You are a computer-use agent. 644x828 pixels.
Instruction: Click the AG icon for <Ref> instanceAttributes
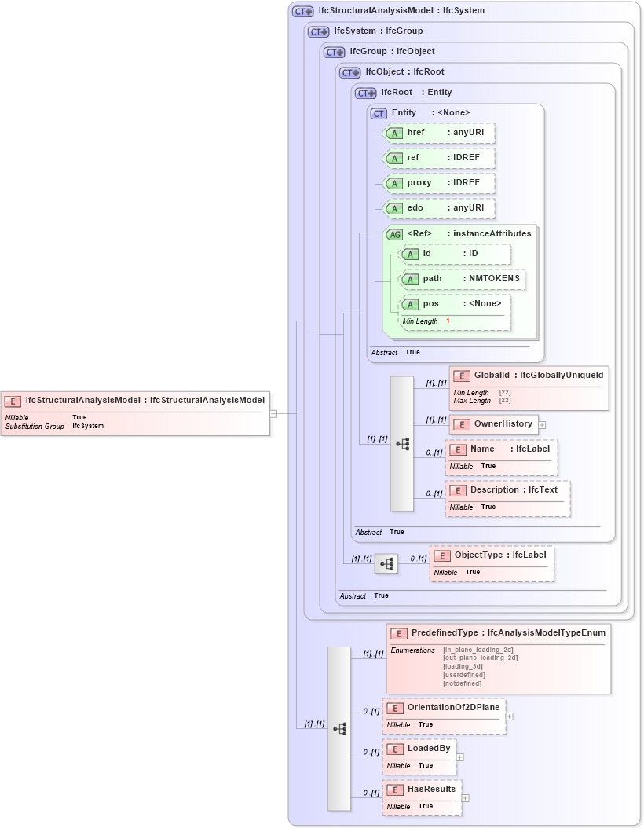coord(395,233)
